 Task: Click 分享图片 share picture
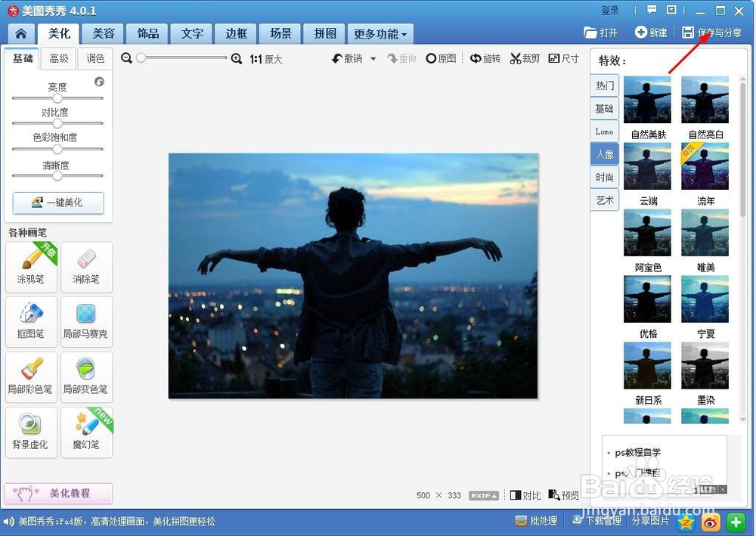click(x=650, y=521)
